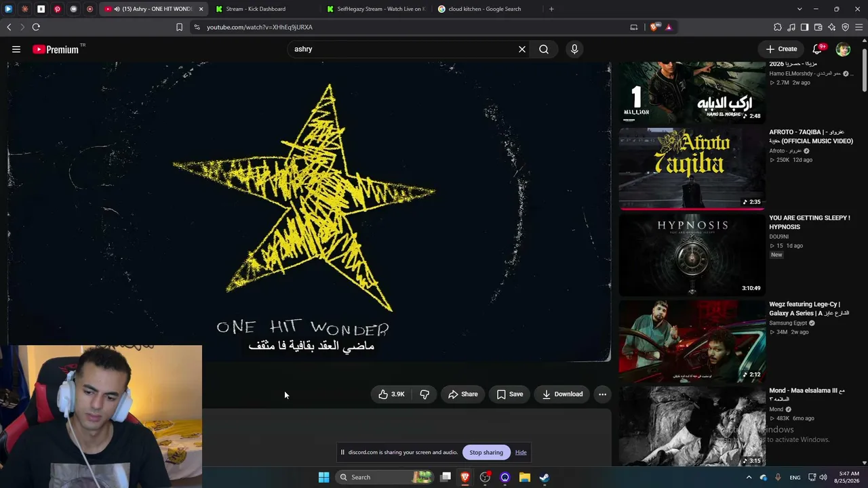The image size is (868, 488).
Task: Open Brave browser from the taskbar
Action: click(465, 477)
